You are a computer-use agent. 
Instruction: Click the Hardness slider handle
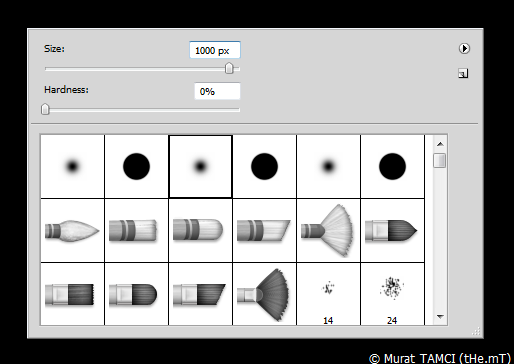[x=45, y=109]
